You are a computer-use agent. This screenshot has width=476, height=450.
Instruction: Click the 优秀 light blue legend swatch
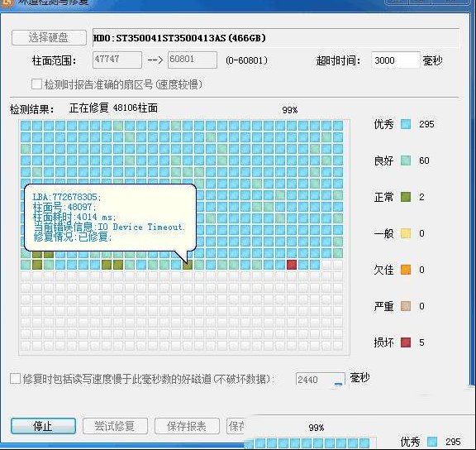406,124
